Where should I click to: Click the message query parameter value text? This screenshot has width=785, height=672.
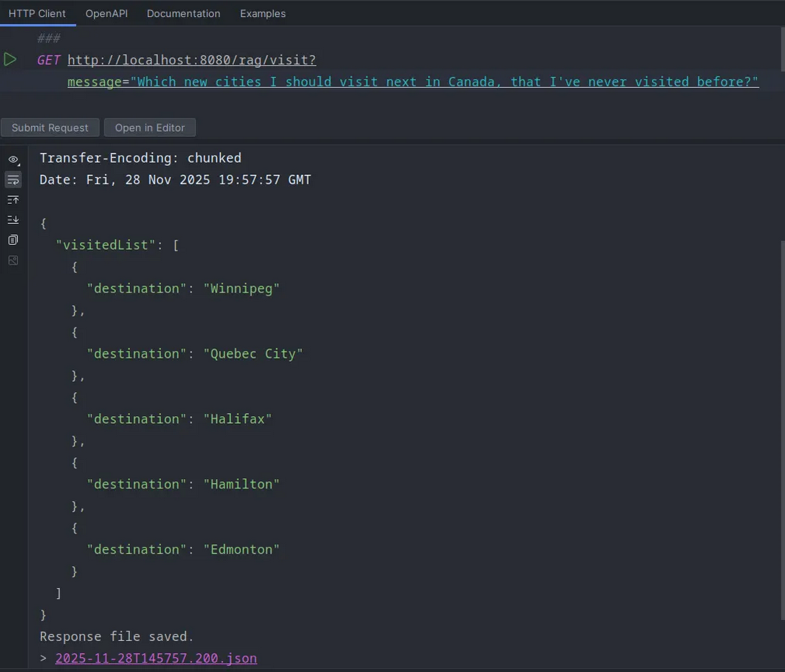tap(444, 82)
